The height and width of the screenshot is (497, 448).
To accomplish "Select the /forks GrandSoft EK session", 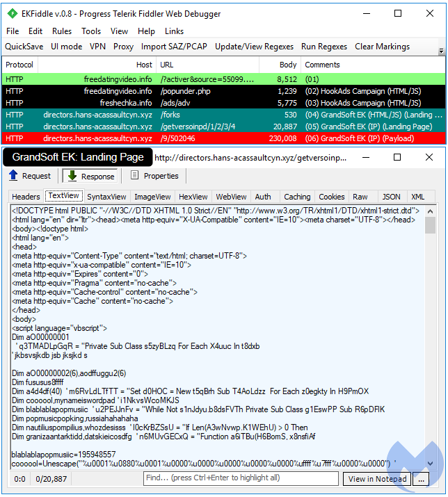I will 224,115.
